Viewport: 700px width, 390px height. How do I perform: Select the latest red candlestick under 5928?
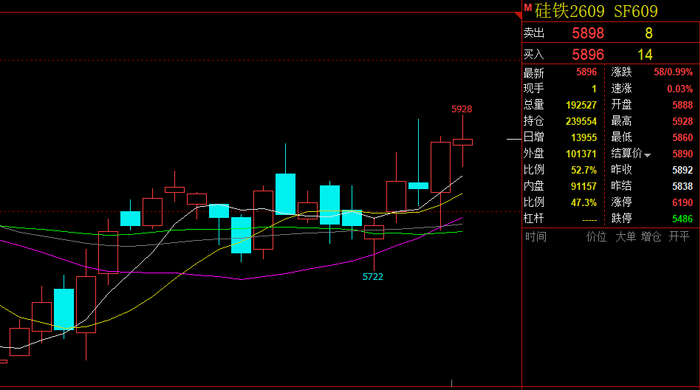point(463,142)
